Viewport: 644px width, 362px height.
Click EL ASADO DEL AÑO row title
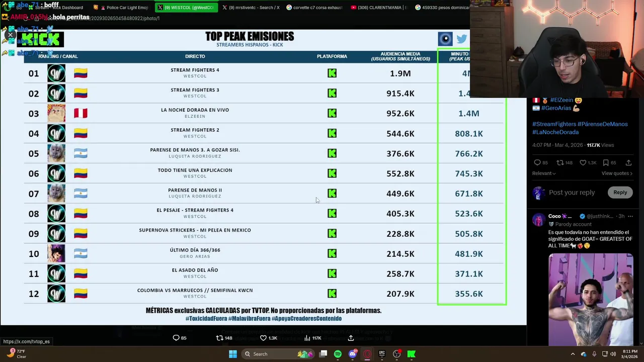pyautogui.click(x=195, y=270)
